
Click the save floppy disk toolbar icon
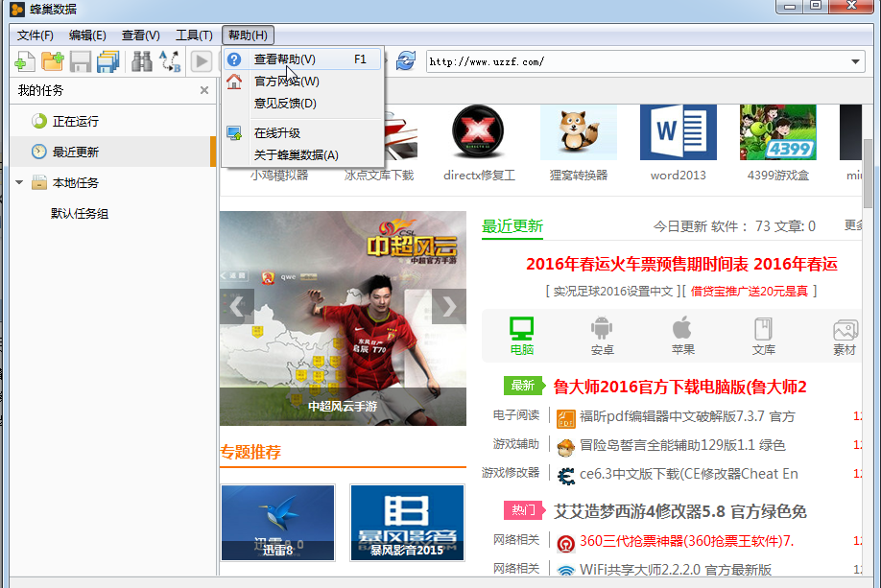point(81,61)
